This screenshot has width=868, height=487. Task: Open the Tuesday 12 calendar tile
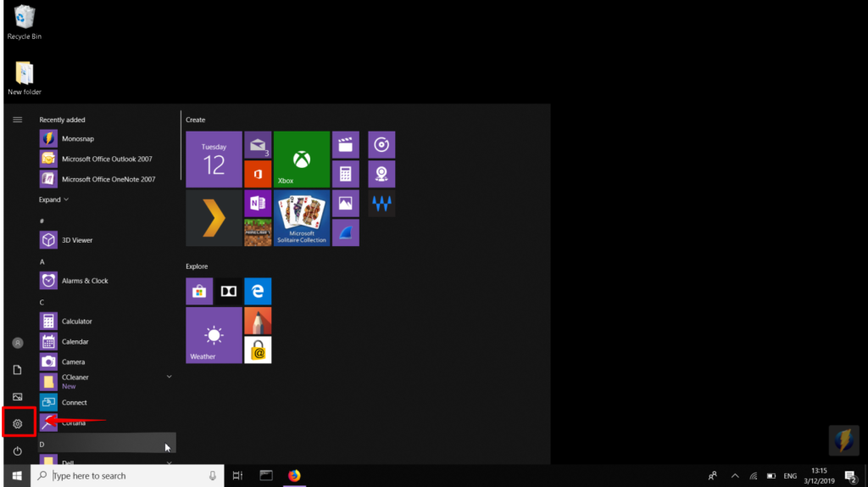pos(214,160)
